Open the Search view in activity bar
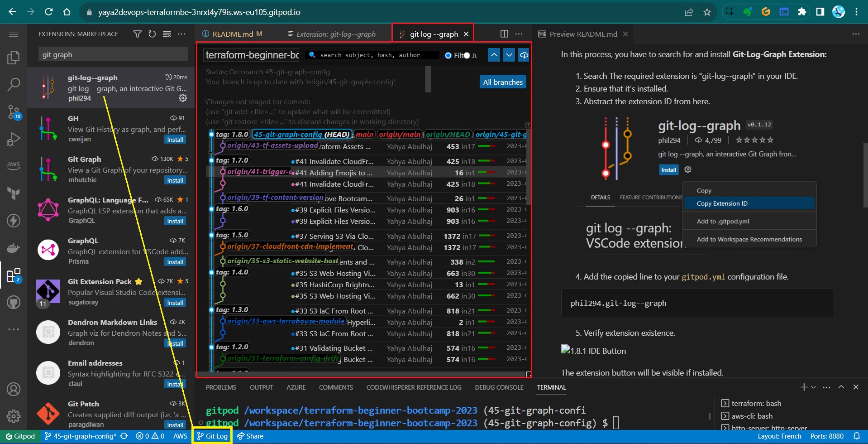This screenshot has width=868, height=444. (x=14, y=84)
